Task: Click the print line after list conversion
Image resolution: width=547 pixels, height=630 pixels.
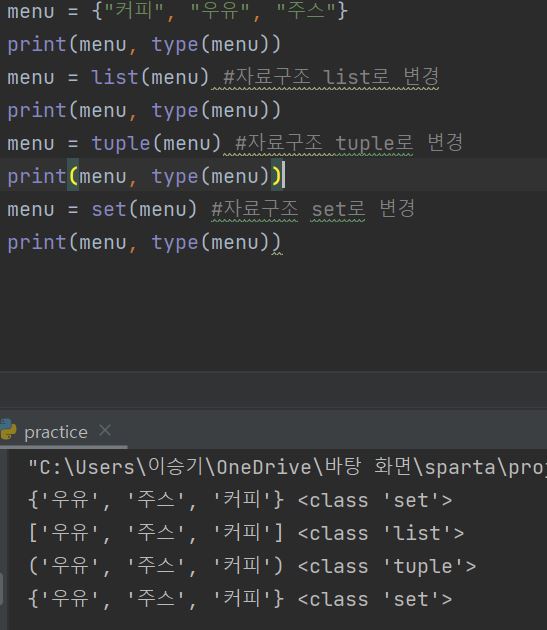Action: 144,110
